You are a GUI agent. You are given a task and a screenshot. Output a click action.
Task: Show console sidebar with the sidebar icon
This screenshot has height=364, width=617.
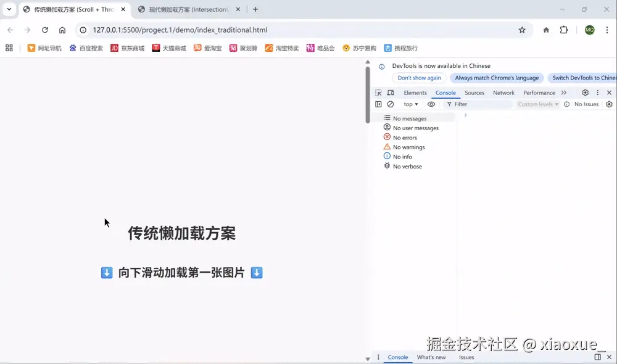pos(378,104)
